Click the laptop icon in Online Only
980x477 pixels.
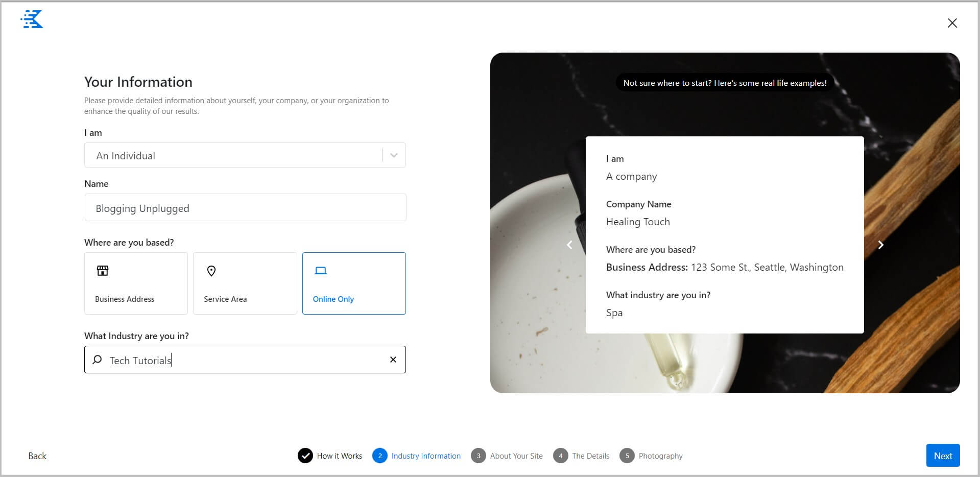(320, 271)
